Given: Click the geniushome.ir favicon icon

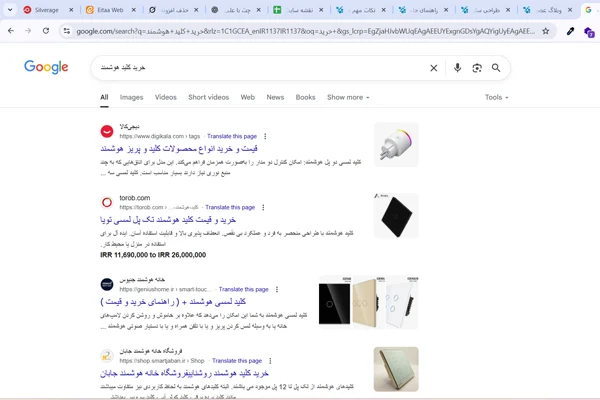Looking at the screenshot, I should coord(107,284).
